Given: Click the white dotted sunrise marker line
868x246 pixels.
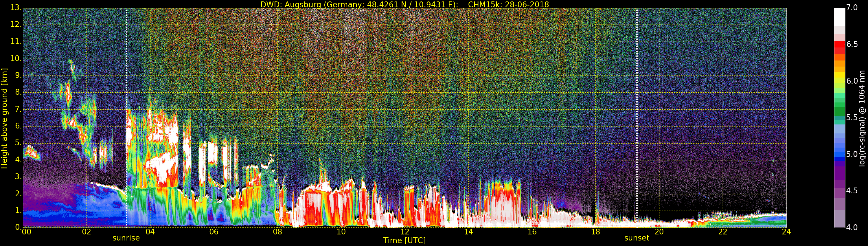Looking at the screenshot, I should tap(127, 118).
